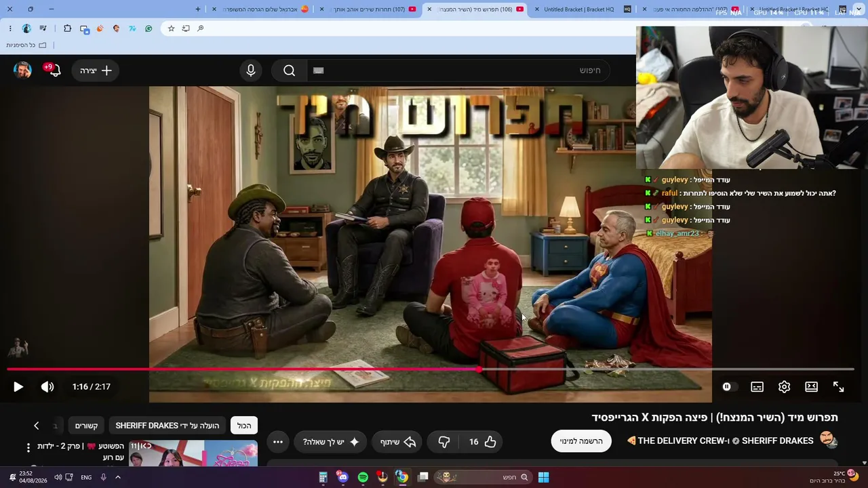The height and width of the screenshot is (488, 868).
Task: Select the 'הכול' filter chip
Action: click(244, 426)
